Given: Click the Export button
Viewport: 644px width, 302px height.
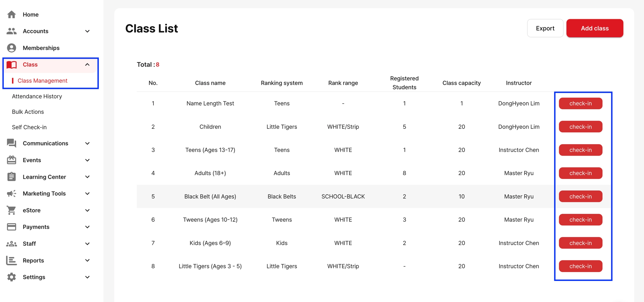Looking at the screenshot, I should (545, 28).
